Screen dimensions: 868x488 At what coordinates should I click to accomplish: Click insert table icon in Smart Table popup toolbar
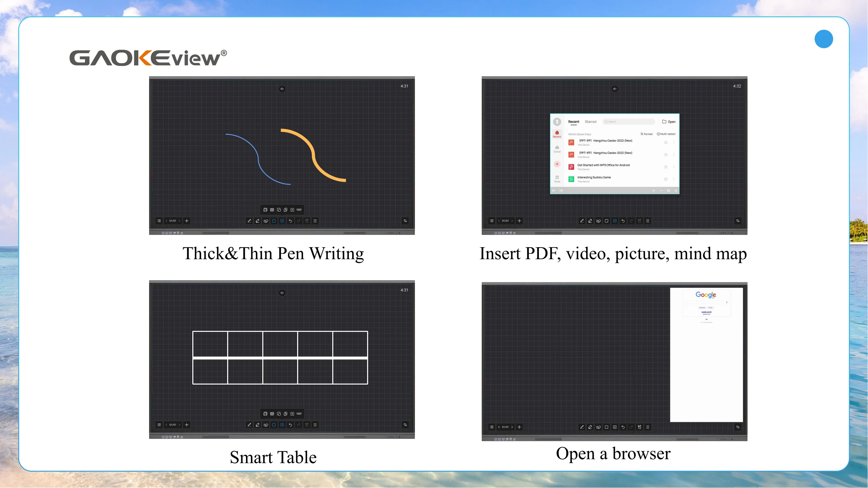click(272, 413)
